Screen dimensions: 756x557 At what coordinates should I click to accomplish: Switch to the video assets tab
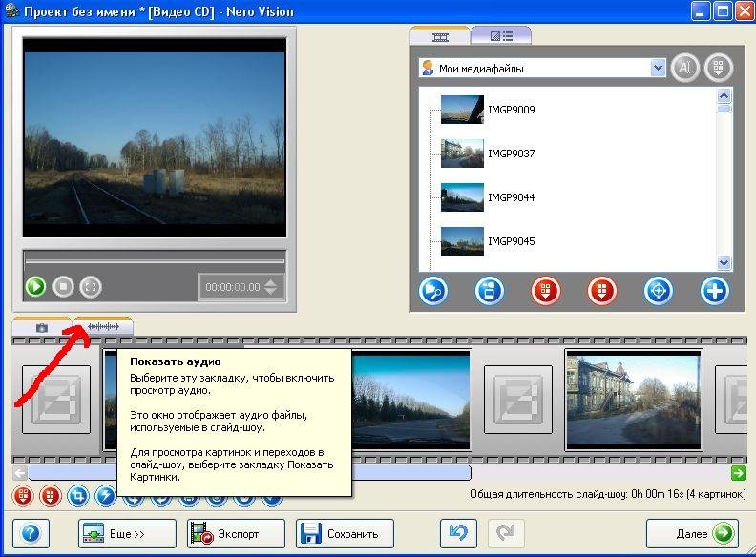tap(440, 36)
